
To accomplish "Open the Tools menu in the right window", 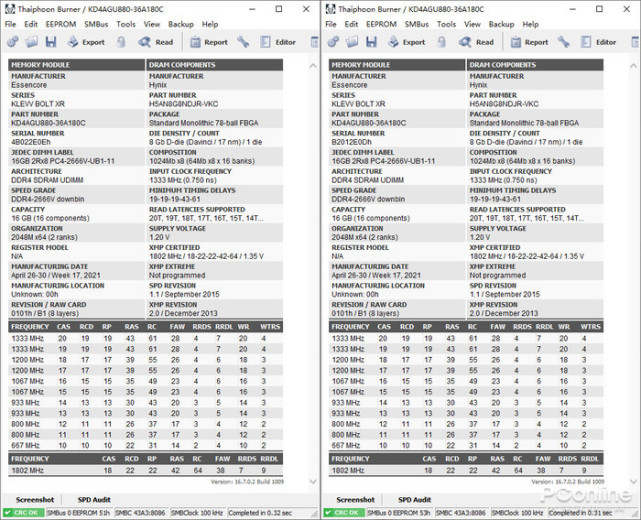I will tap(446, 25).
